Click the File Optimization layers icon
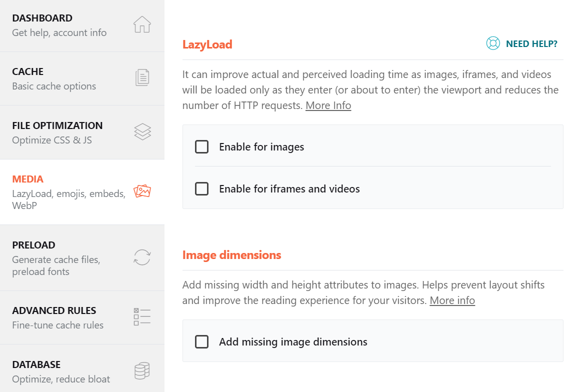Viewport: 579px width, 392px height. 142,132
